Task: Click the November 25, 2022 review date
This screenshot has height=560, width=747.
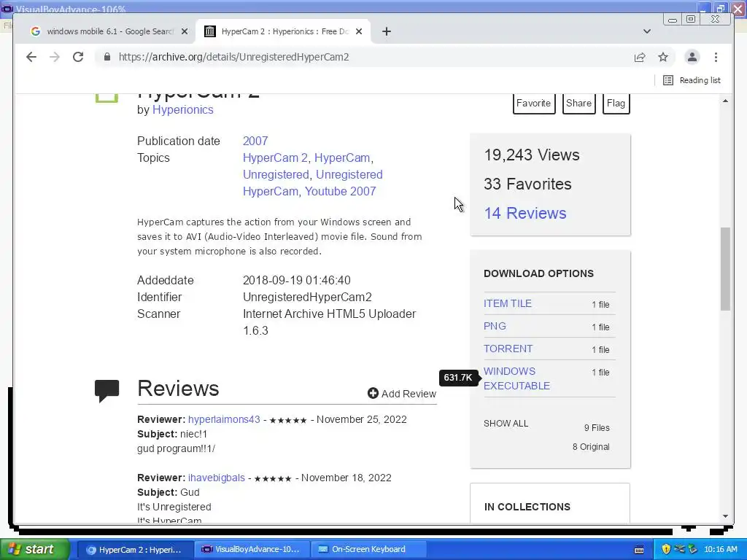Action: (362, 419)
